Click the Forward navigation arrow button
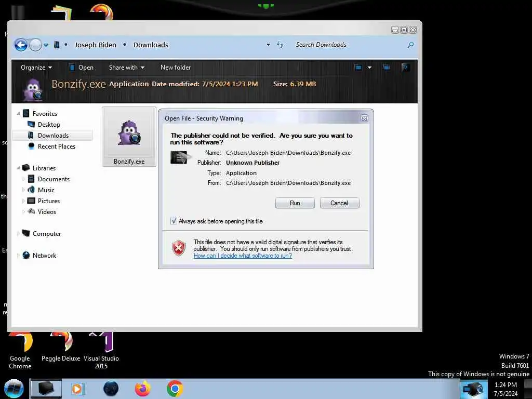Screen dimensions: 532x399 point(35,45)
